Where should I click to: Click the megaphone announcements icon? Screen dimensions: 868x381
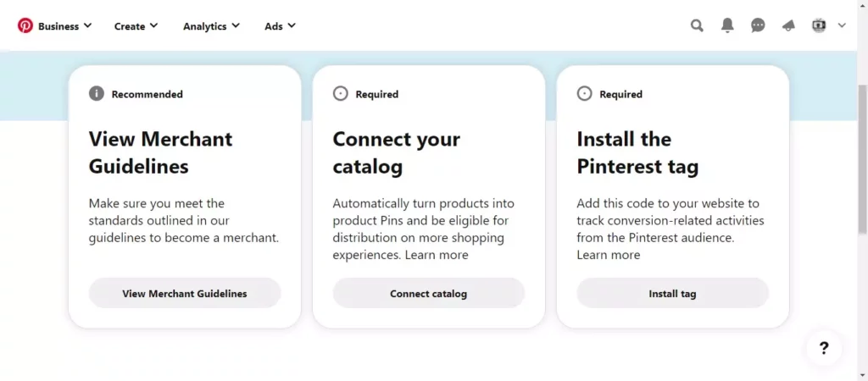point(788,25)
